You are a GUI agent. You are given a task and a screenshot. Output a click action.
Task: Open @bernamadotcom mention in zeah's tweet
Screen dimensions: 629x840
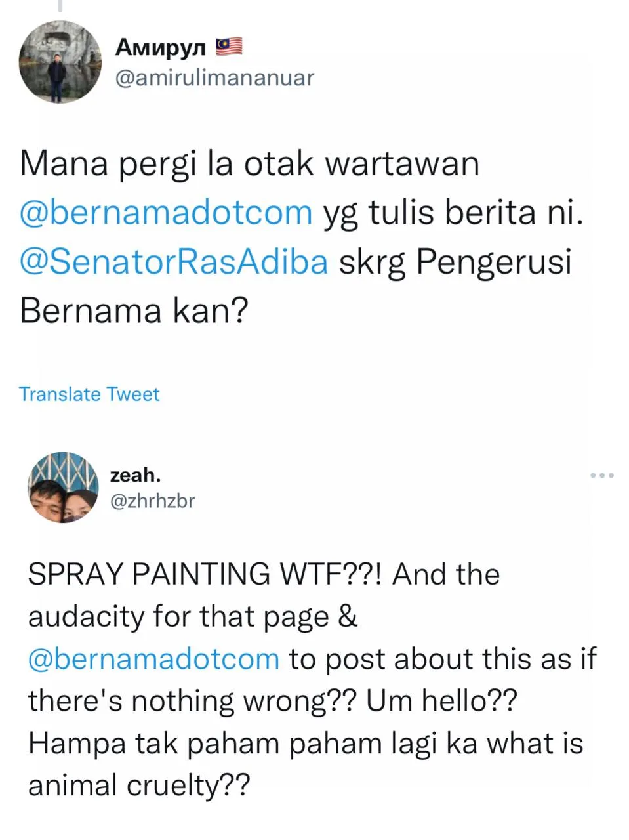[x=153, y=659]
